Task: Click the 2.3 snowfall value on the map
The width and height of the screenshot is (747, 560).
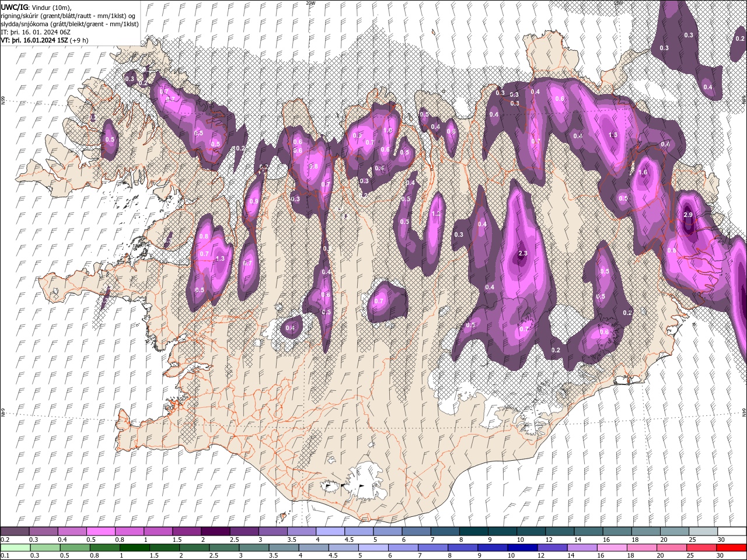Action: [523, 253]
